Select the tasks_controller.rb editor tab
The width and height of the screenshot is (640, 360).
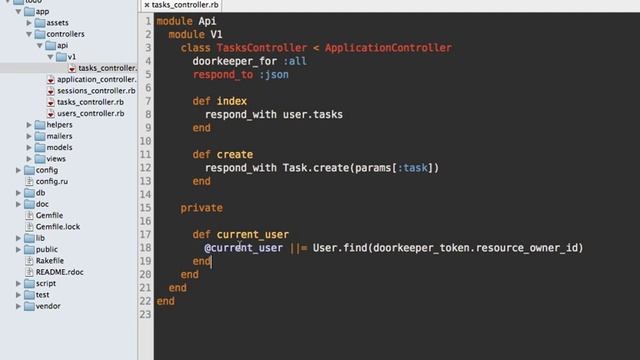click(182, 5)
